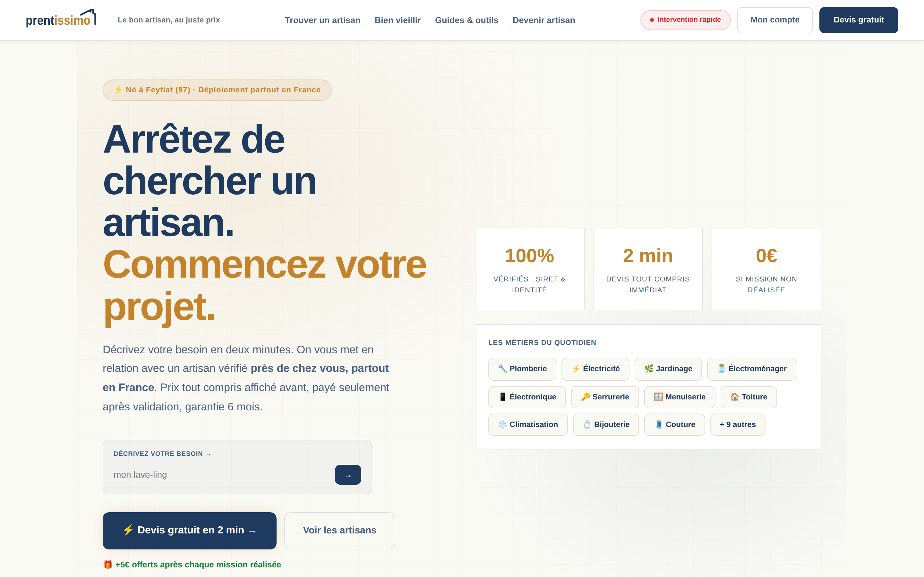Pick the Jardinage leaf chip
Screen dimensions: 924x577
pyautogui.click(x=668, y=369)
